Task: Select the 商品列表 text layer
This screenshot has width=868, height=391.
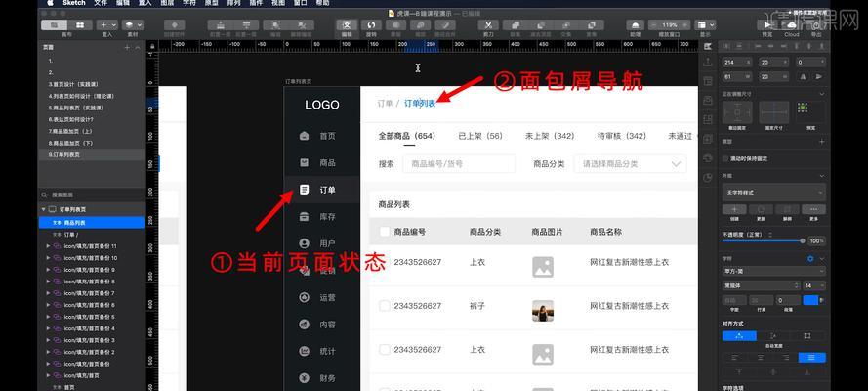Action: coord(92,222)
